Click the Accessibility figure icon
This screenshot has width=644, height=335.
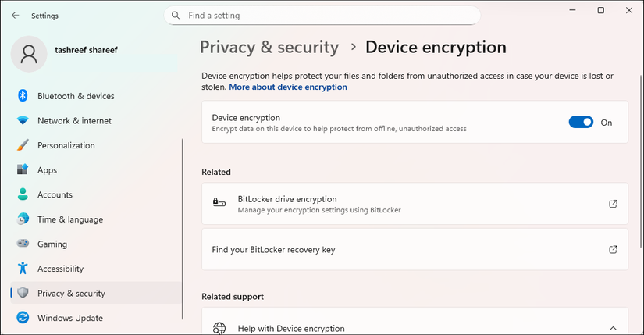click(x=23, y=269)
